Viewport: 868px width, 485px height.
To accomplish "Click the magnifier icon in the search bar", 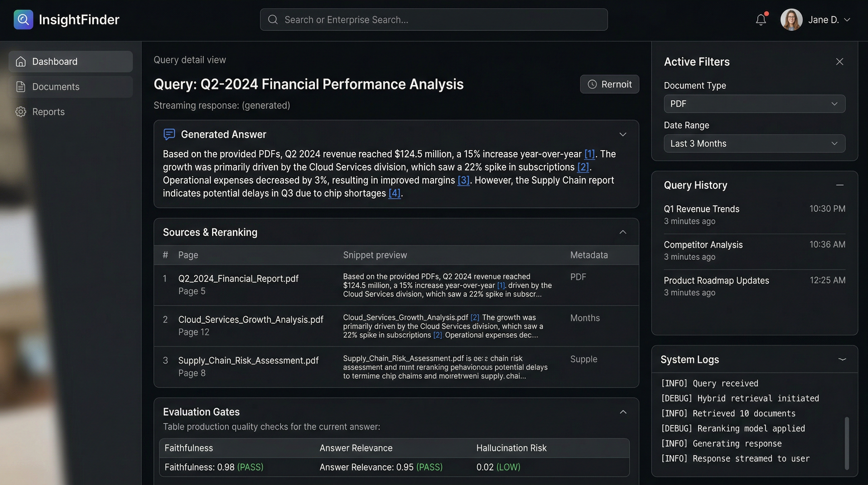I will click(x=273, y=20).
